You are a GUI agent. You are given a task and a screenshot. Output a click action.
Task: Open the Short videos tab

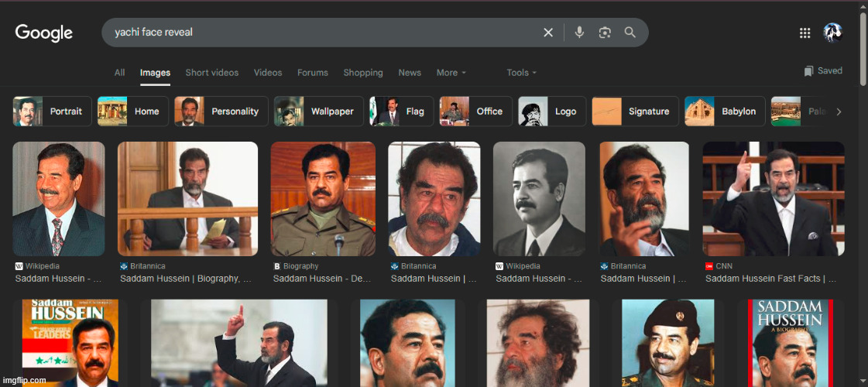point(212,73)
